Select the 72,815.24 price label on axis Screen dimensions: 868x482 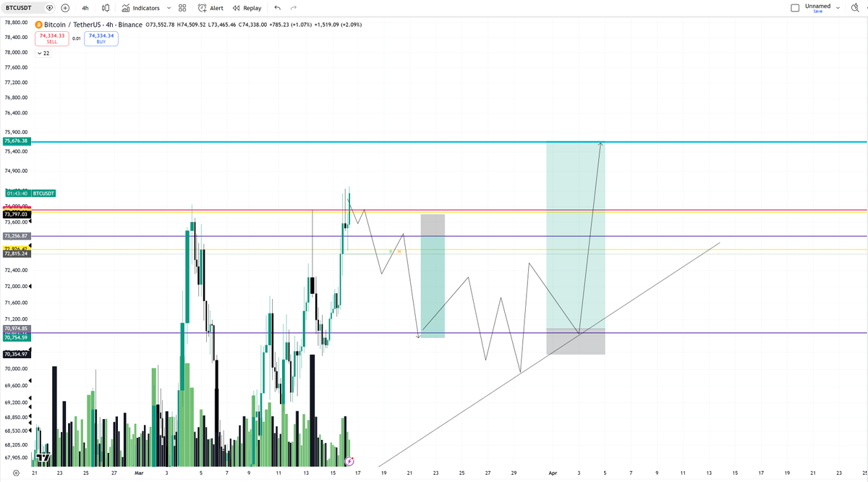click(x=16, y=254)
